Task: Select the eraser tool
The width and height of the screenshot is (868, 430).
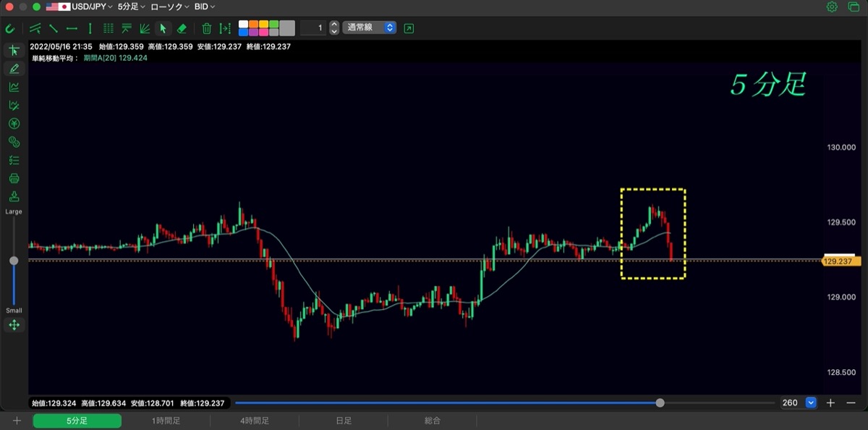Action: 182,29
